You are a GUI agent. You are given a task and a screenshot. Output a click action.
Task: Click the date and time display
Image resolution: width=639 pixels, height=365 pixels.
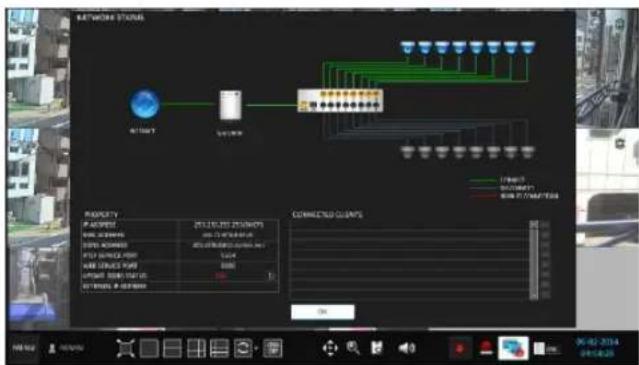pos(597,347)
